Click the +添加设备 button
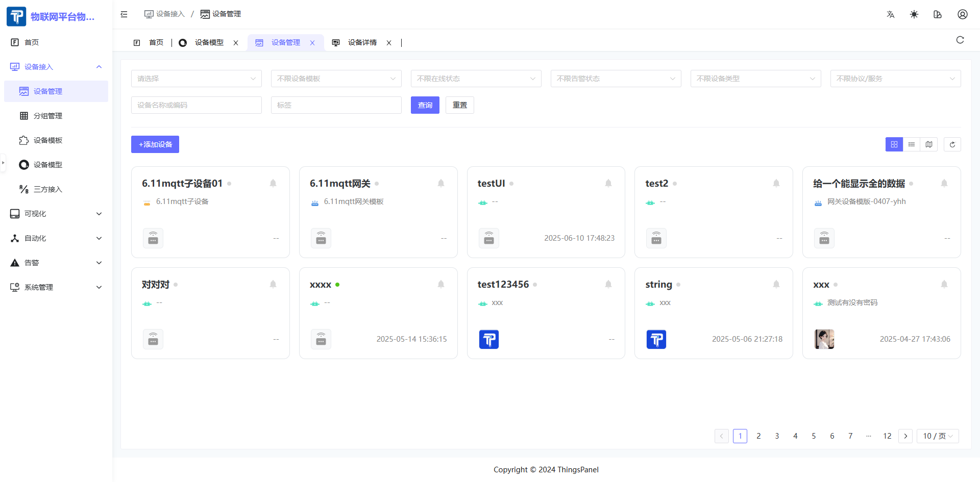Viewport: 980px width, 482px height. pyautogui.click(x=155, y=144)
